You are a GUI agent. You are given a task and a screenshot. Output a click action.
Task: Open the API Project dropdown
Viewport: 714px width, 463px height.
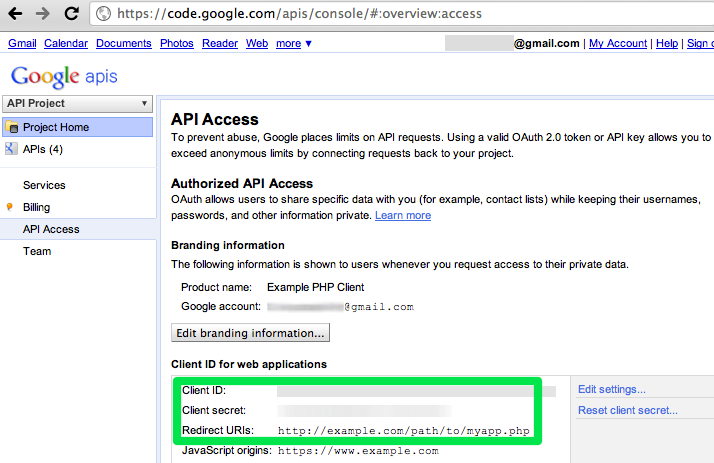pos(77,104)
